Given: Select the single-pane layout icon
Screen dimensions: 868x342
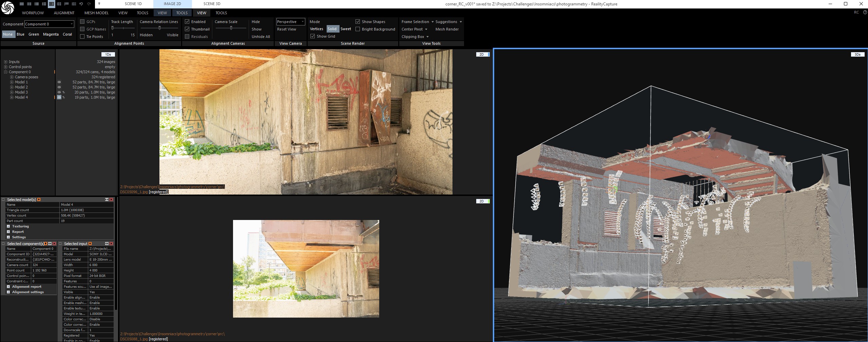Looking at the screenshot, I should pyautogui.click(x=22, y=4).
